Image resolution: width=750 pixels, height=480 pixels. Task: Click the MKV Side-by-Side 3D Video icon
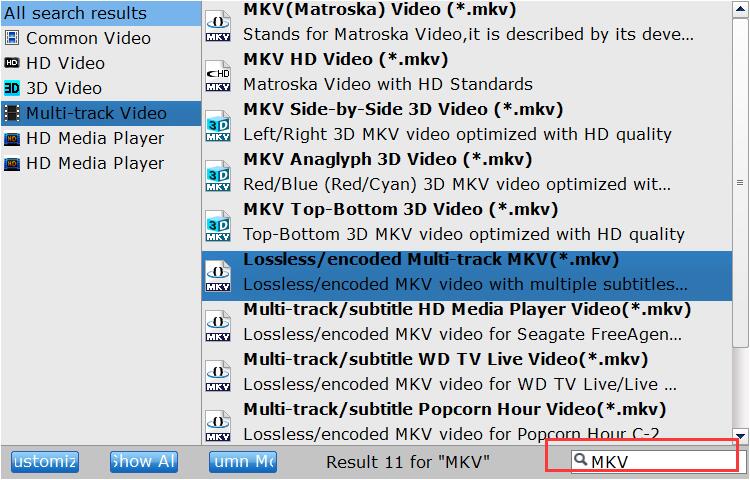[218, 126]
